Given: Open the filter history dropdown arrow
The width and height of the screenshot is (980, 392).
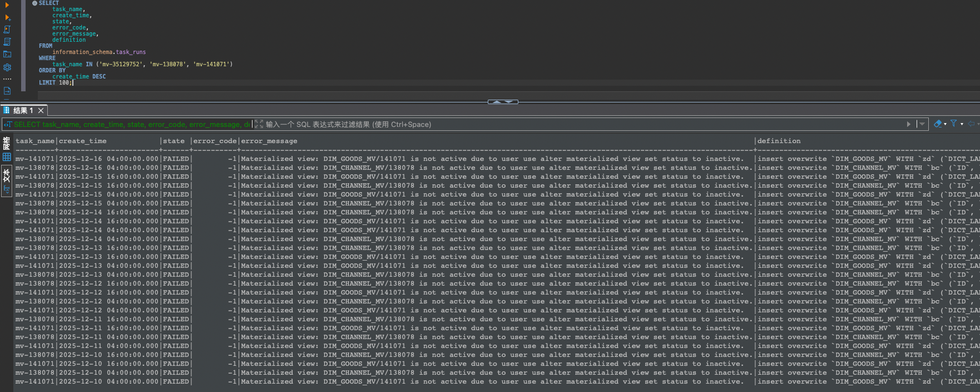Looking at the screenshot, I should [x=922, y=124].
